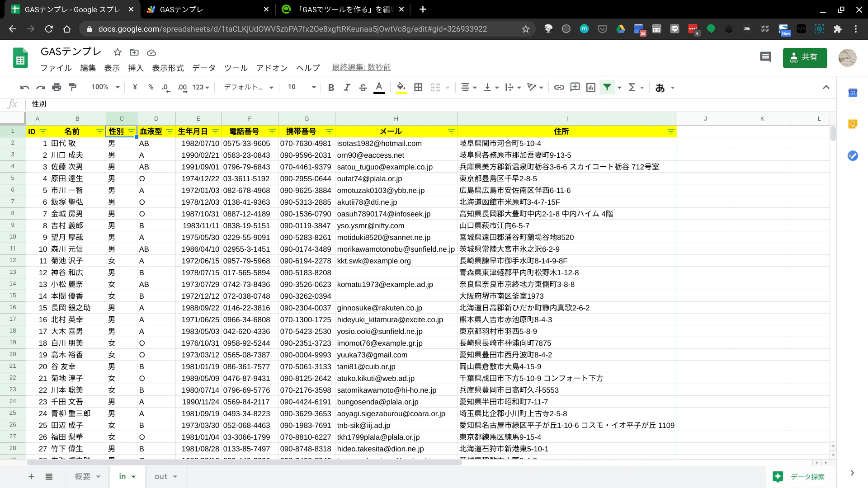Open the fill color picker
Viewport: 868px width, 488px height.
point(401,88)
